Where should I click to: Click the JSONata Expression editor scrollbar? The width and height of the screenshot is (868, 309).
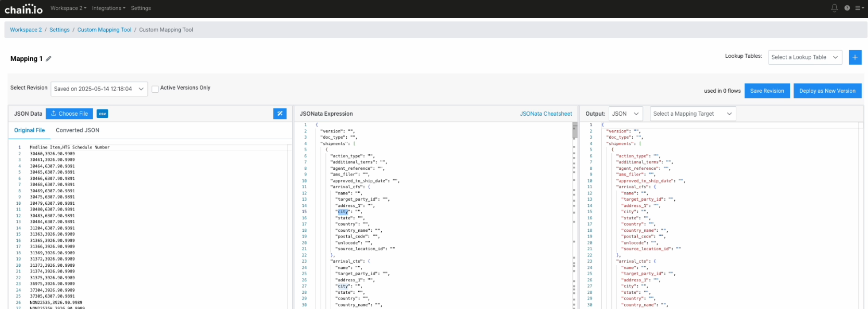[575, 131]
